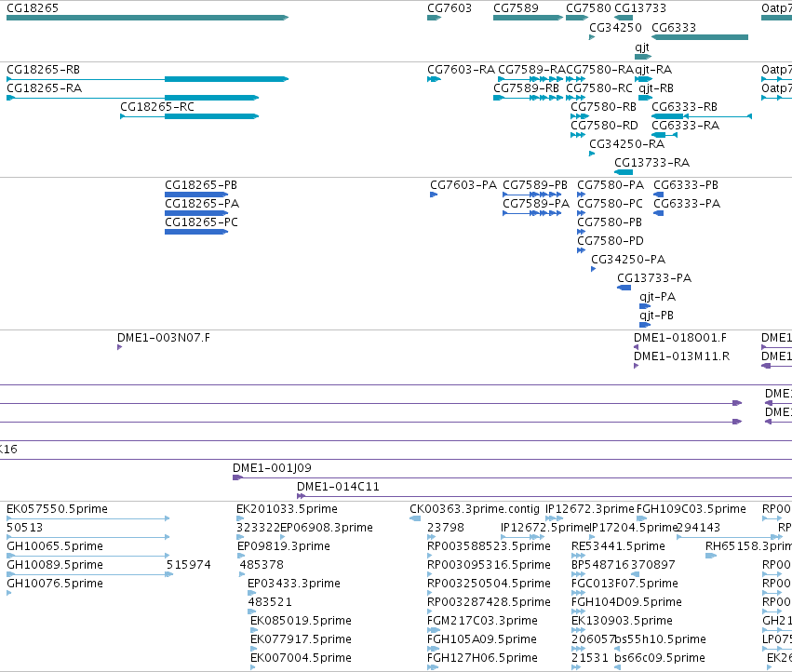Select the CG18265-RC transcript glyph
The width and height of the screenshot is (792, 672).
pos(190,116)
